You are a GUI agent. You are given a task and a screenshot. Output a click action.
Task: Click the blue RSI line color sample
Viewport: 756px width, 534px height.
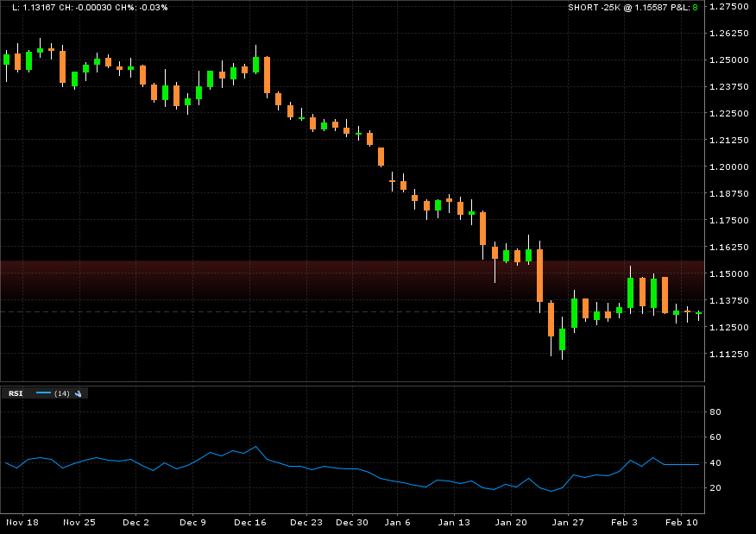[43, 393]
